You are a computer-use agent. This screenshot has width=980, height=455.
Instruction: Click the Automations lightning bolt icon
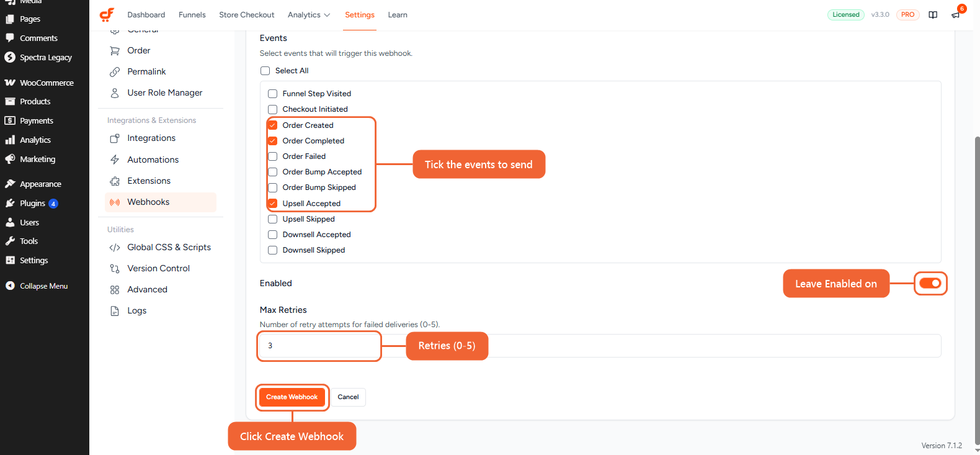(x=115, y=160)
